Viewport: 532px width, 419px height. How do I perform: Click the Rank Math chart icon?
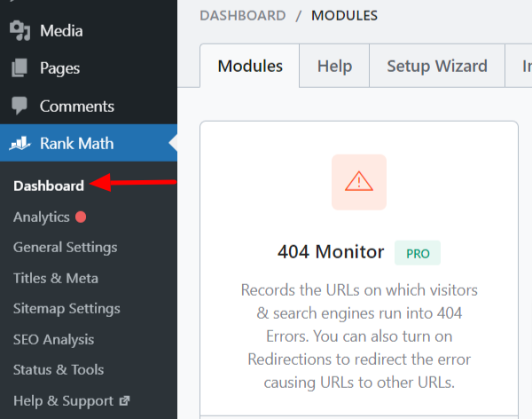20,143
